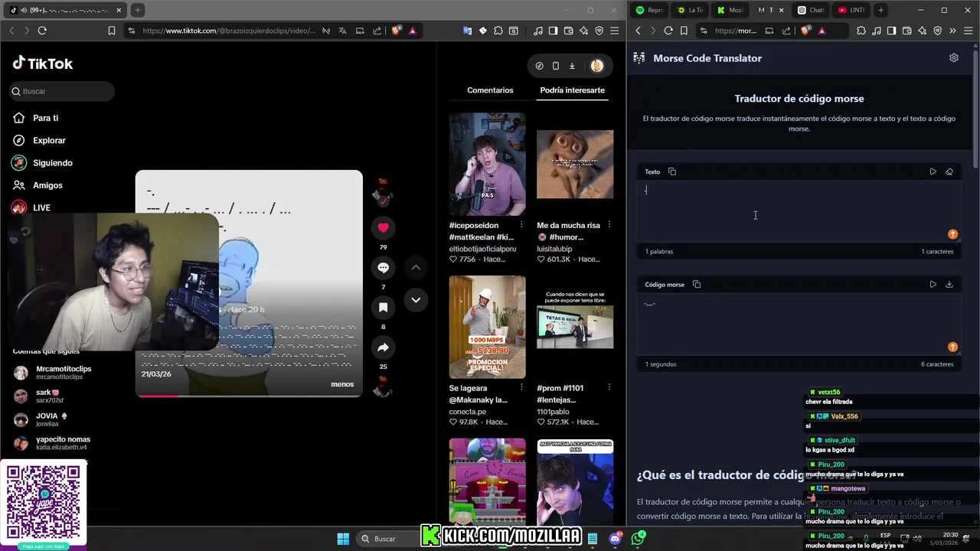Viewport: 980px width, 551px height.
Task: Switch to the Kick Mozilla browser tab
Action: tap(730, 10)
